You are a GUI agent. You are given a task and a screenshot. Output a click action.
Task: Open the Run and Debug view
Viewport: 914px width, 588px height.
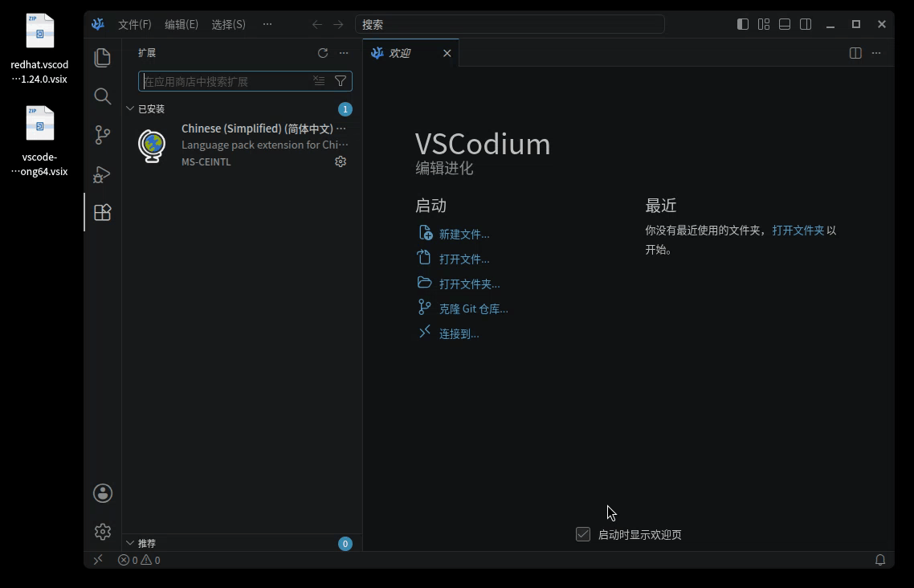coord(103,174)
